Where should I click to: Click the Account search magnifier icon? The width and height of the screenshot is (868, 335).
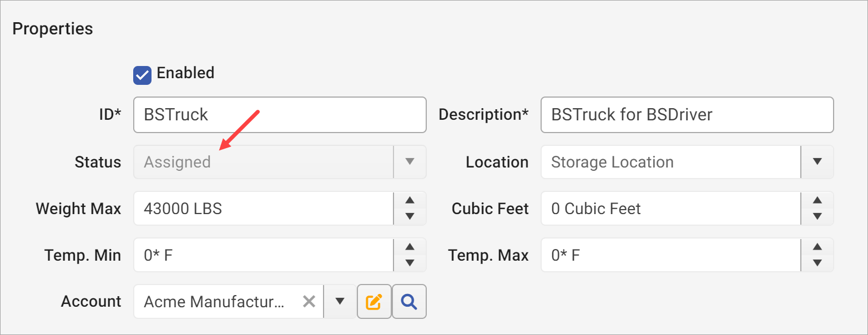pos(410,302)
